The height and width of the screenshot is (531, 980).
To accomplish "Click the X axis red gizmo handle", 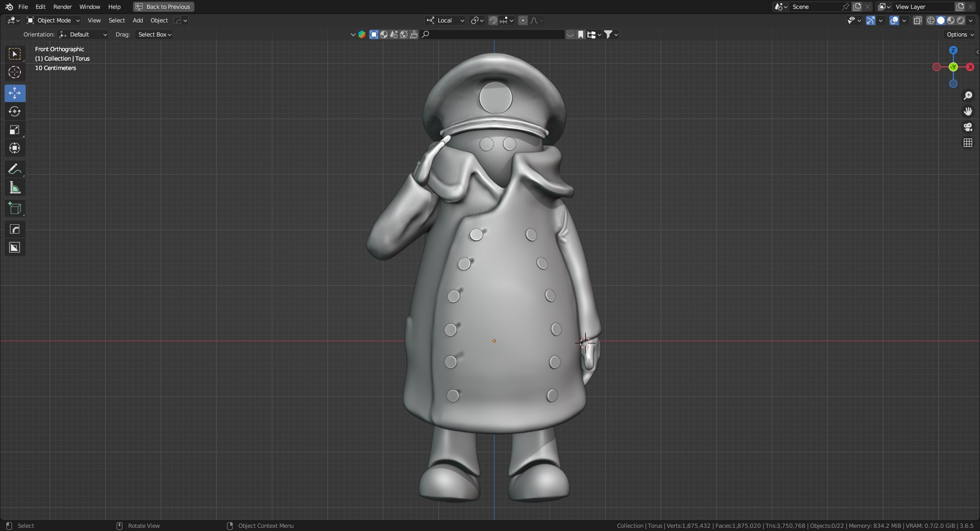I will (x=970, y=67).
